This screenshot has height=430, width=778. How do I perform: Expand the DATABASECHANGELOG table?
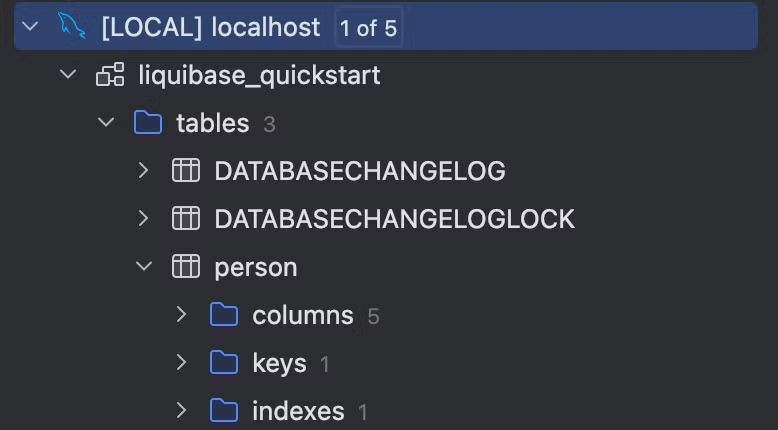(x=143, y=171)
